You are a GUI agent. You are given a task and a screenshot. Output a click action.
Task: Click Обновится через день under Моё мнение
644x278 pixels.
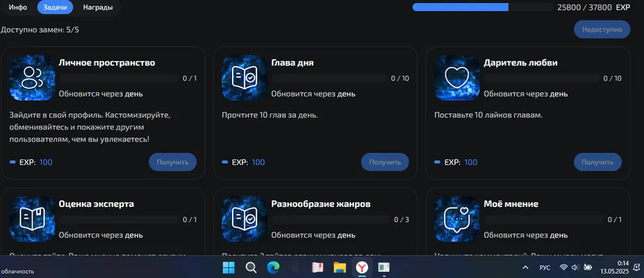(526, 236)
